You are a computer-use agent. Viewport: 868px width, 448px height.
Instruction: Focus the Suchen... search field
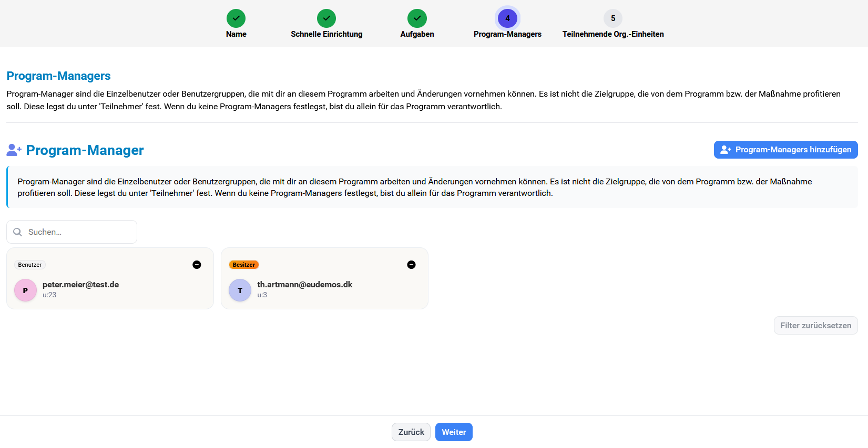click(x=79, y=232)
